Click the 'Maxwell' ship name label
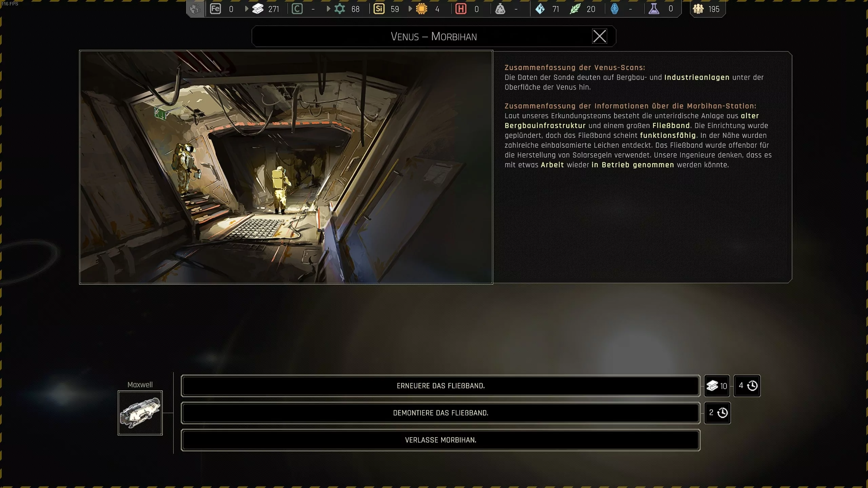Screen dimensions: 868x488 [140, 385]
